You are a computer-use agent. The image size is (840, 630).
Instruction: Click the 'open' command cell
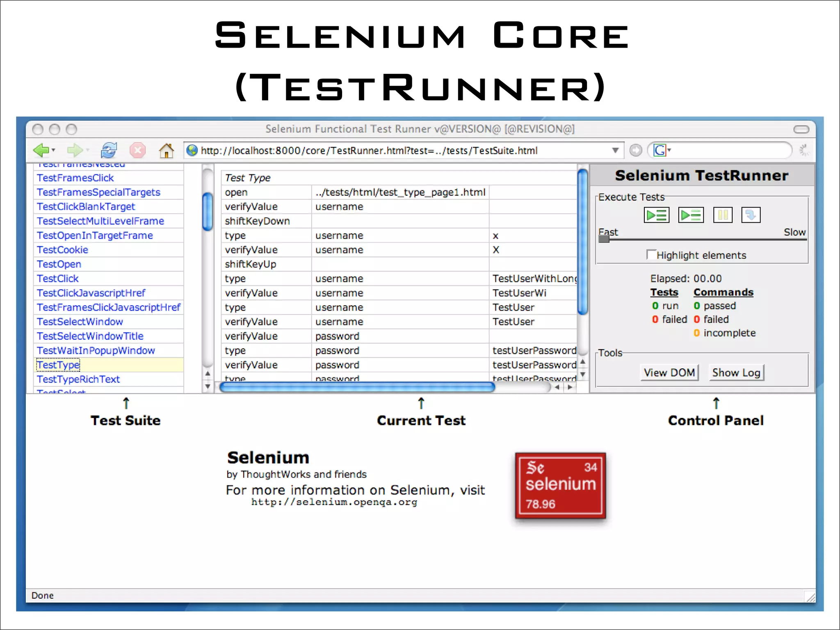(267, 192)
